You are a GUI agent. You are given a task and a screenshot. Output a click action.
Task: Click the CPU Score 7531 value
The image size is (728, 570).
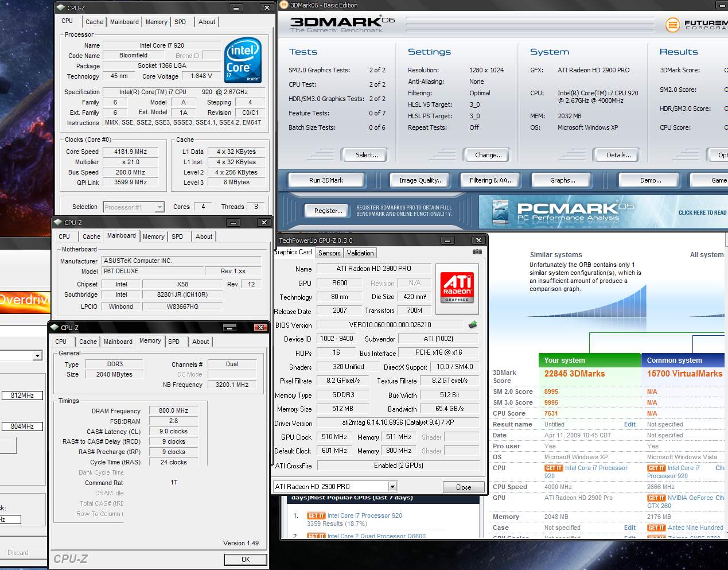pos(551,413)
